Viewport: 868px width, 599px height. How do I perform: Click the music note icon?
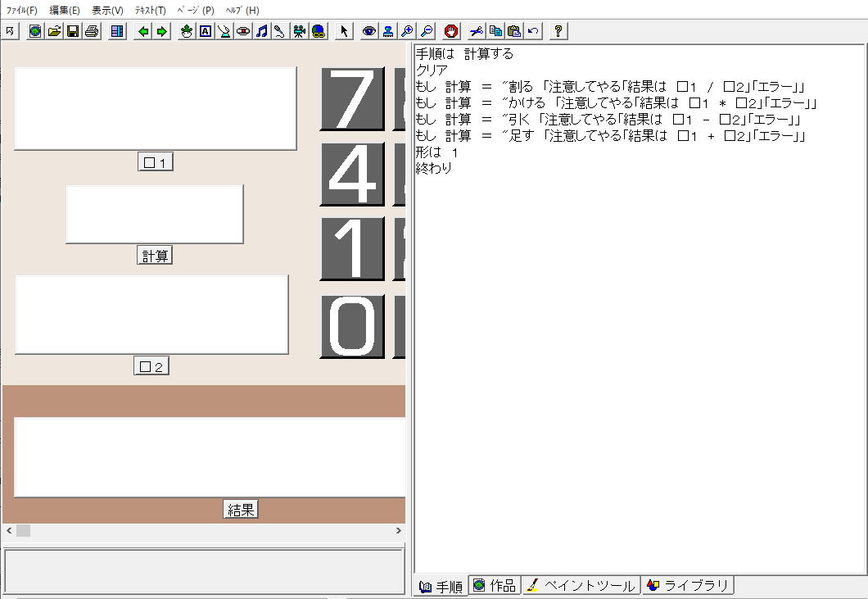[x=261, y=31]
